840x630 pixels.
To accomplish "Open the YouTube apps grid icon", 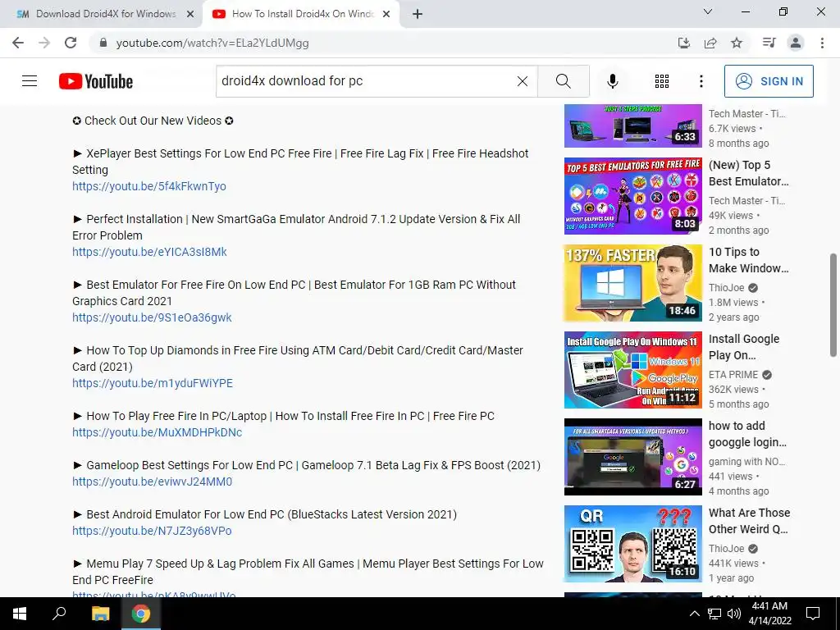I will click(662, 81).
